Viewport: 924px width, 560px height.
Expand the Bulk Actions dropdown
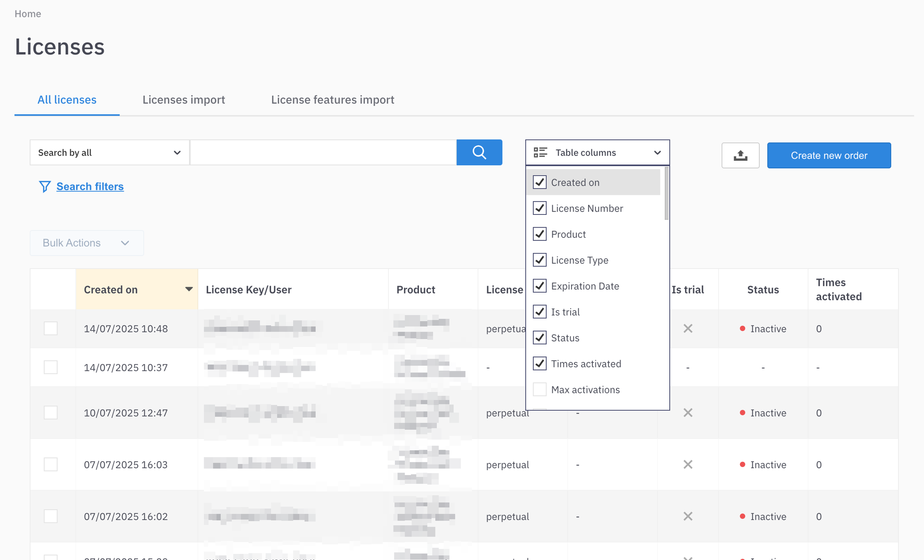(x=87, y=243)
